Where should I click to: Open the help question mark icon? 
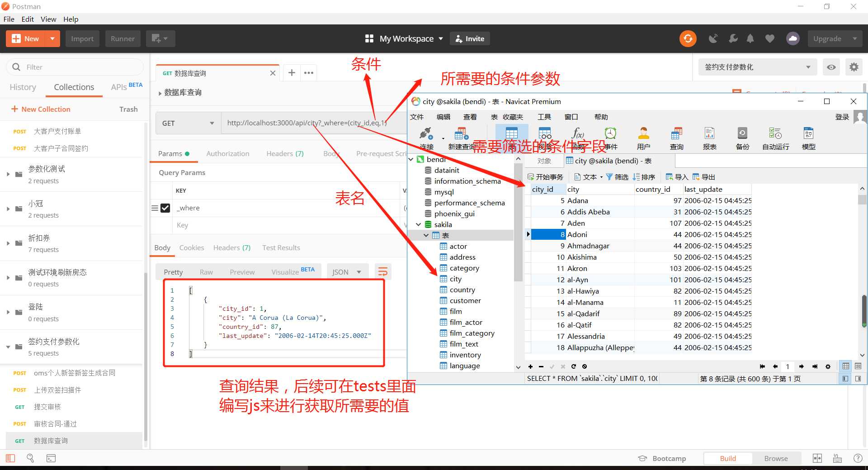pyautogui.click(x=858, y=458)
